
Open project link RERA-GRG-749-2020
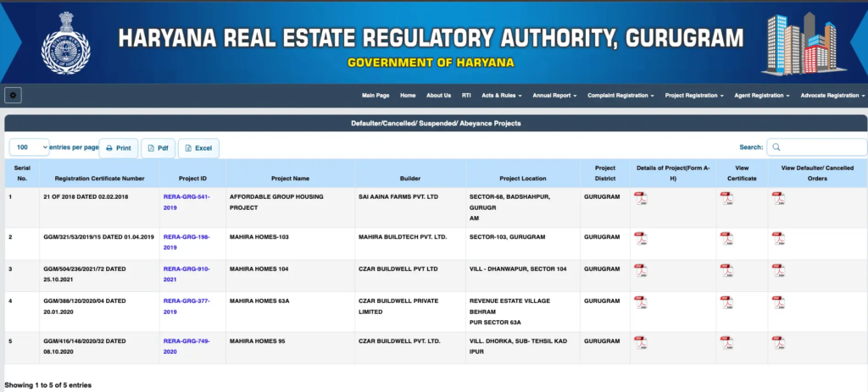186,346
